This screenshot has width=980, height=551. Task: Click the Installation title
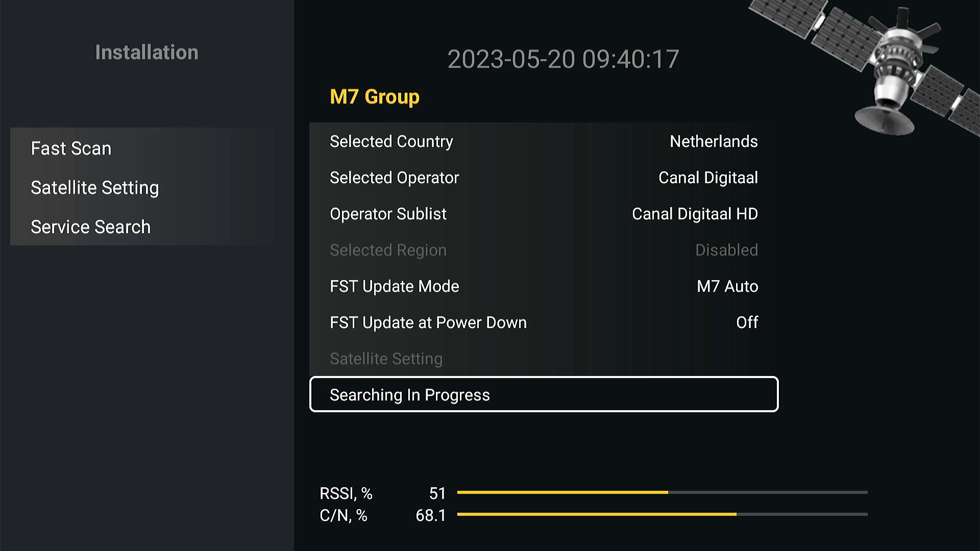(146, 53)
